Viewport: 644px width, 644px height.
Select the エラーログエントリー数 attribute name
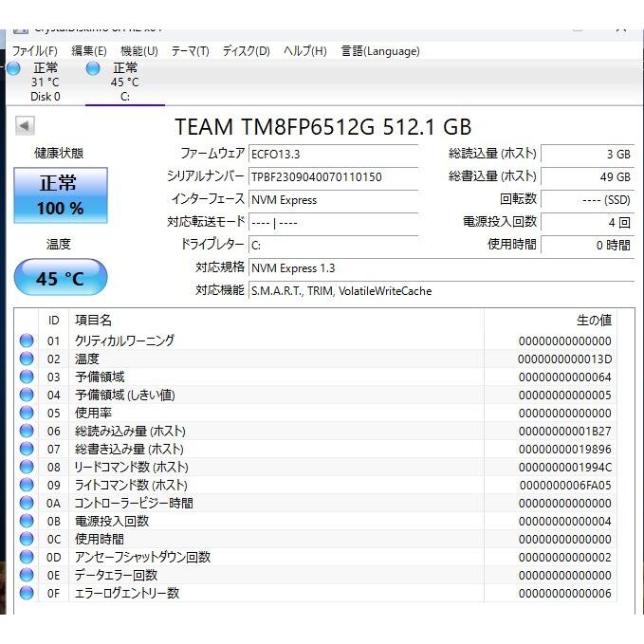coord(127,593)
